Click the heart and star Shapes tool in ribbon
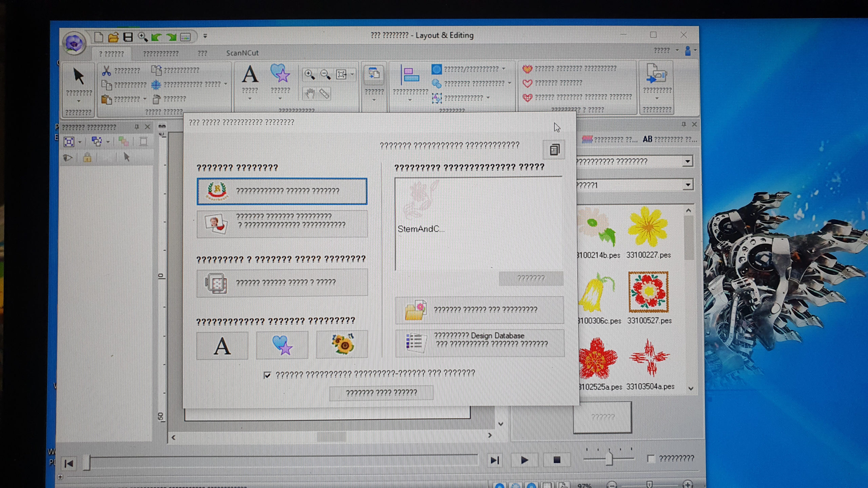This screenshot has height=488, width=868. tap(280, 73)
